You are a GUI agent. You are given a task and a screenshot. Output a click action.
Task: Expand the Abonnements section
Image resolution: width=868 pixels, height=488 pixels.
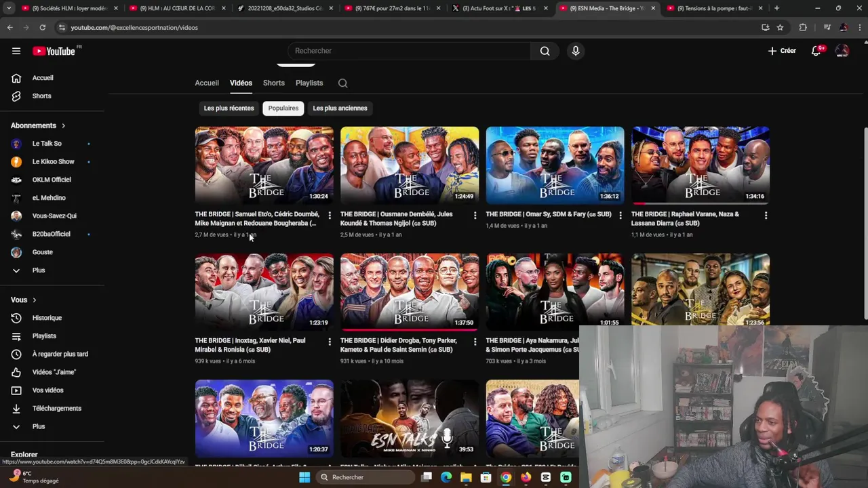coord(39,125)
